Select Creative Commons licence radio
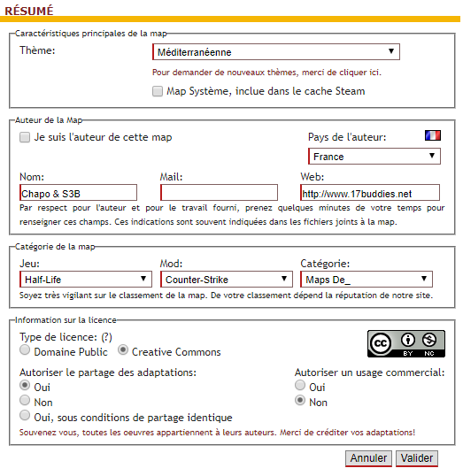This screenshot has height=476, width=463. click(x=123, y=349)
